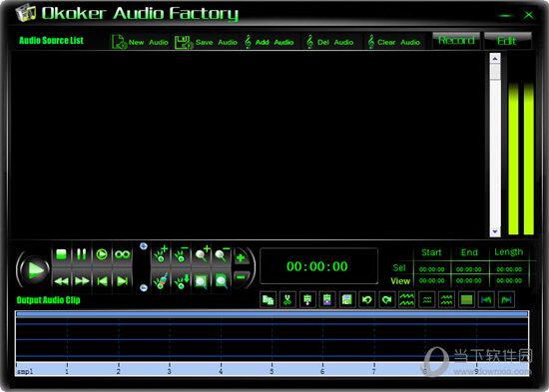549x392 pixels.
Task: Click the source list scrollbar up arrow
Action: (x=495, y=59)
